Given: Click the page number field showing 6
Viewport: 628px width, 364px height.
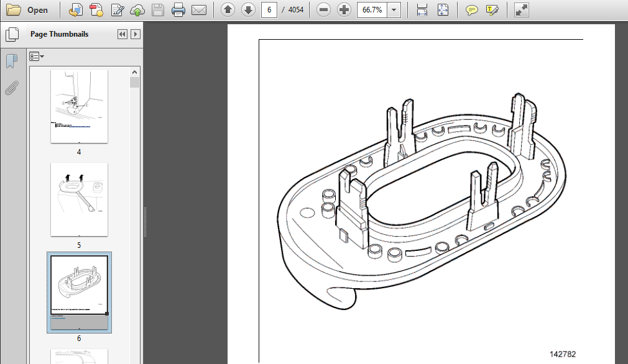Looking at the screenshot, I should [x=269, y=9].
